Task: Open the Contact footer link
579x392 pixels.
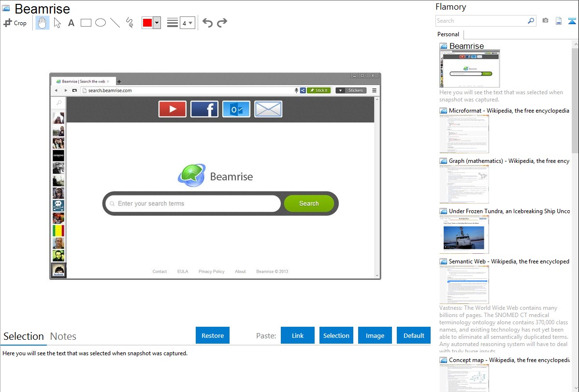Action: 159,272
